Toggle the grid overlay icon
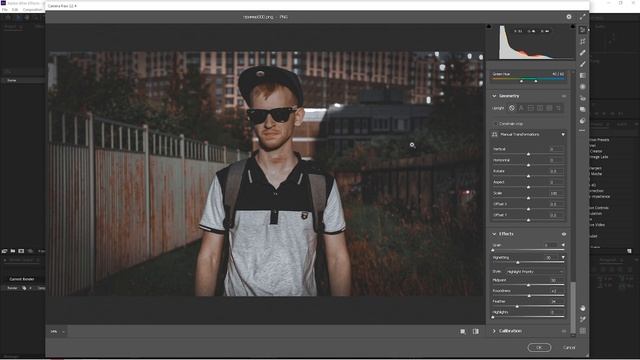Screen dimensions: 640x360 click(582, 331)
